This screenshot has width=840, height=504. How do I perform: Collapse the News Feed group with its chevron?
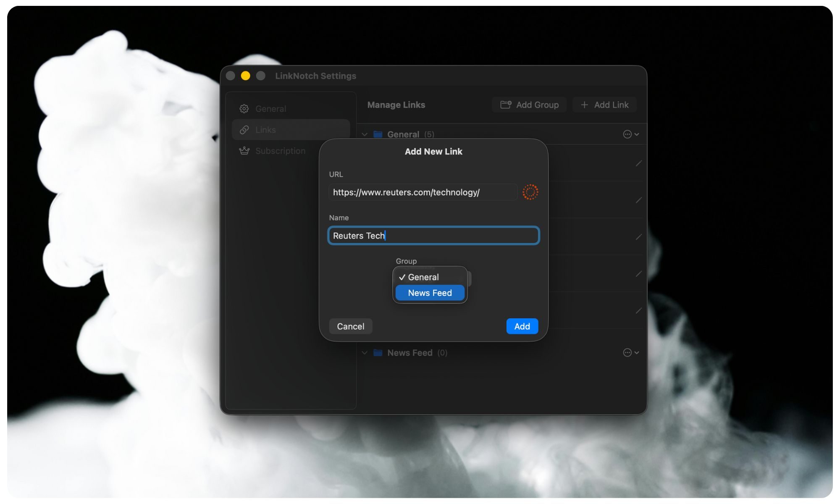365,353
